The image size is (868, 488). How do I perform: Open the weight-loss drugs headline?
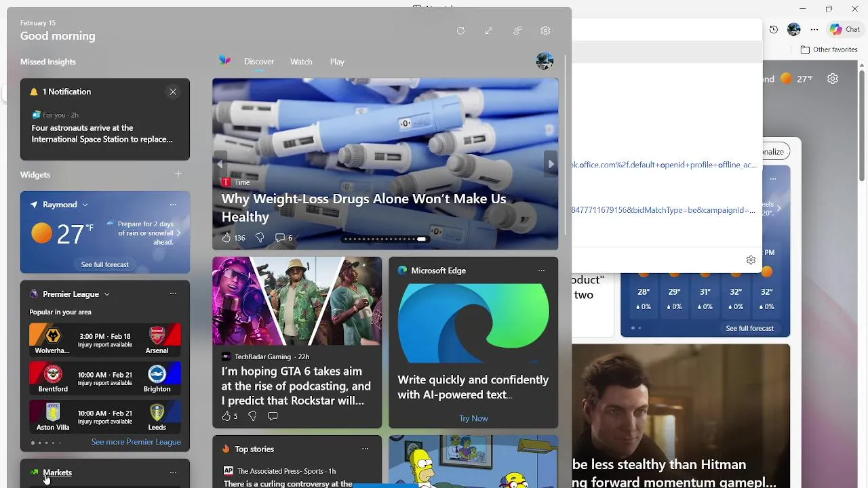(x=363, y=207)
